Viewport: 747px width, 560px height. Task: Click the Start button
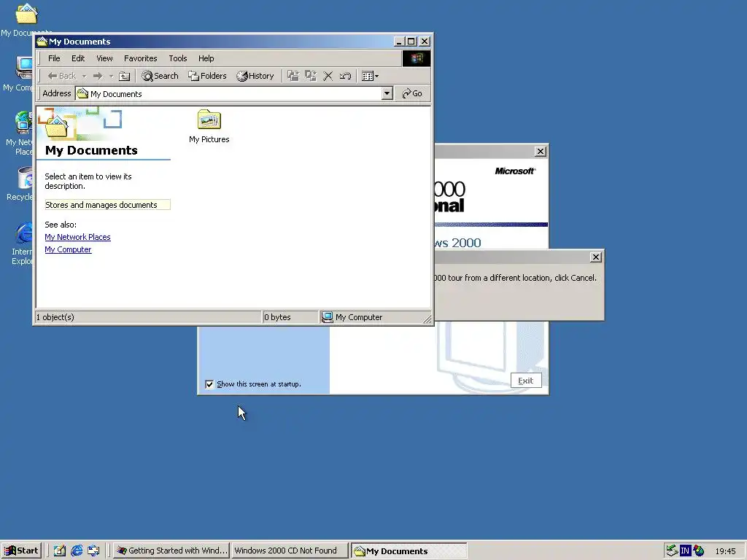pos(22,551)
